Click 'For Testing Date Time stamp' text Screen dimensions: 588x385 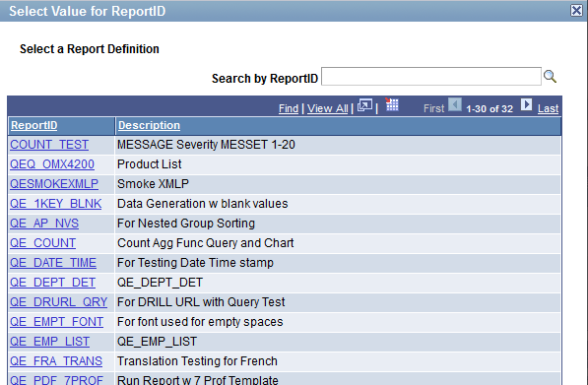pyautogui.click(x=195, y=263)
